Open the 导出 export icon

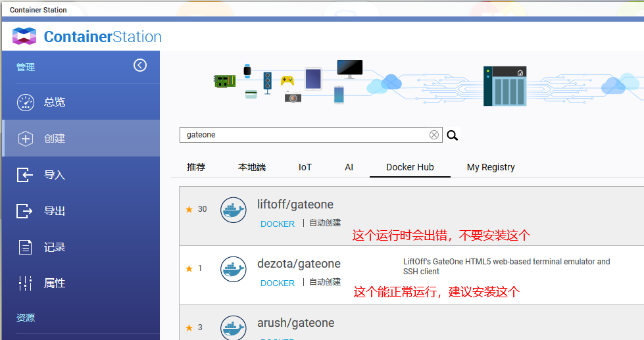[24, 211]
